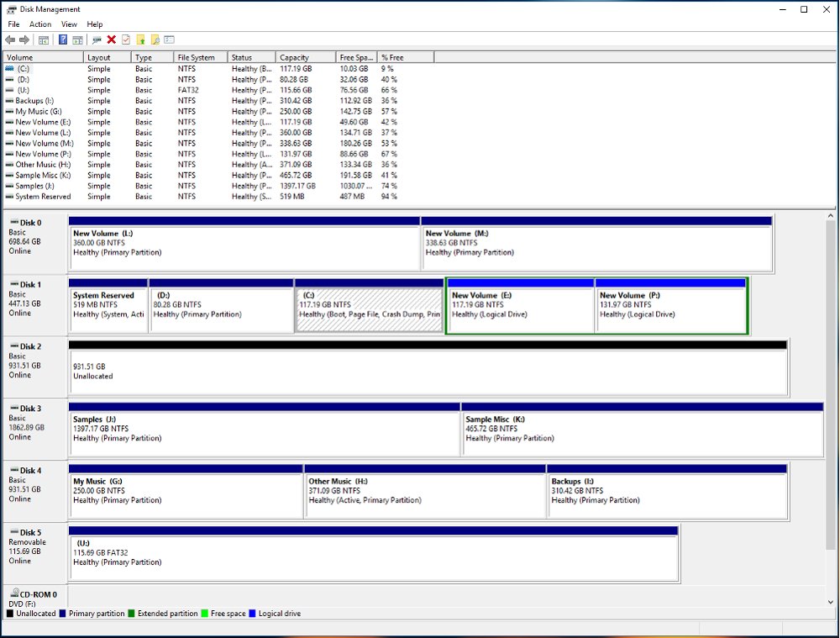Select the black Unallocated legend swatch
This screenshot has height=638, width=840.
tap(10, 614)
